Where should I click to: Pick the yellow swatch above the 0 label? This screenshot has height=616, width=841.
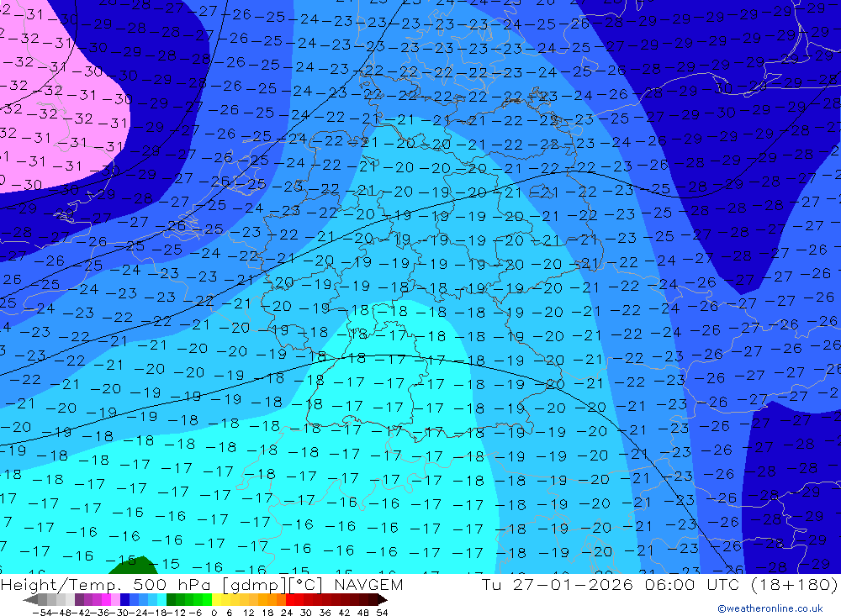(217, 599)
